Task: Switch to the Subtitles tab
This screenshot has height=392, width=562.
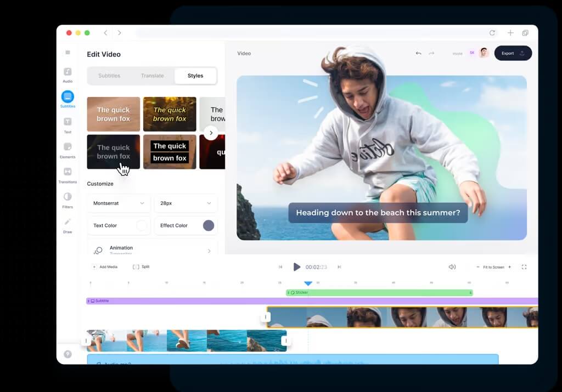Action: click(109, 76)
